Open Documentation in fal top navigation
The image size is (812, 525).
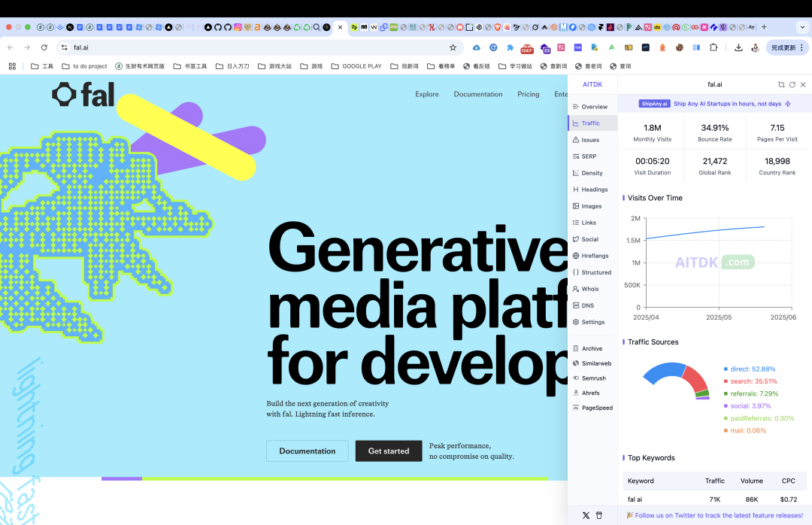[478, 94]
